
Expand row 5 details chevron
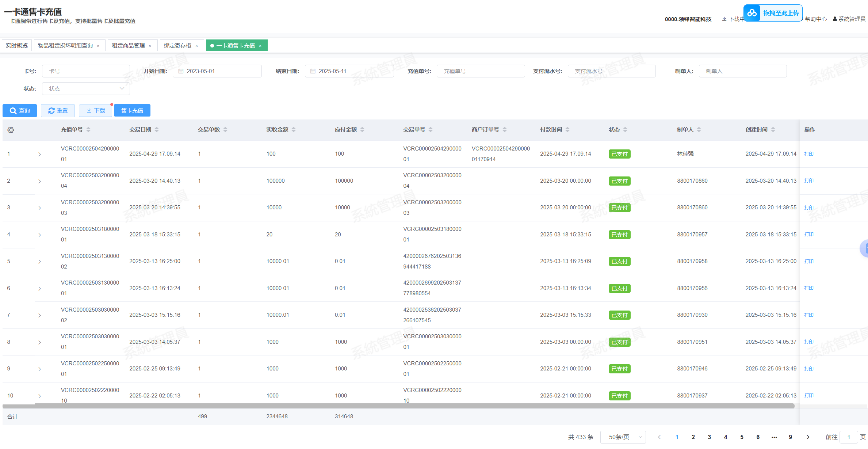39,262
